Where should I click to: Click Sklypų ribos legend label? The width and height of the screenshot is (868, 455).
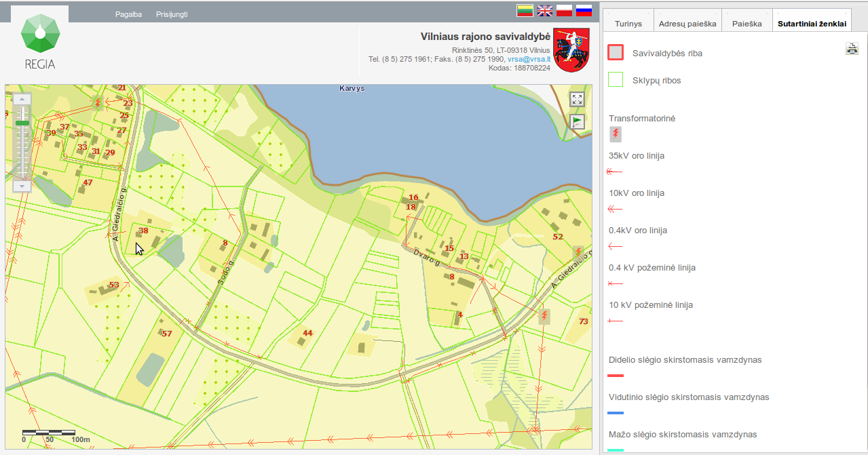click(657, 80)
